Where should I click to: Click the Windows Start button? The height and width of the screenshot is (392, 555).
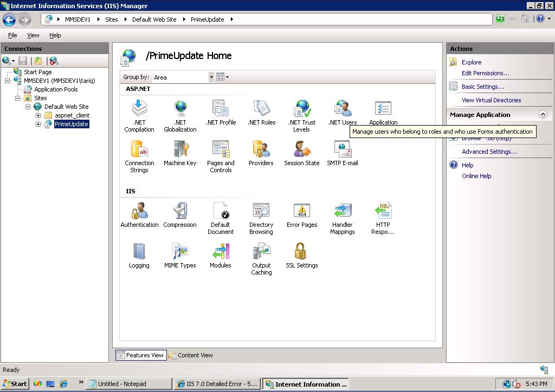pos(15,384)
